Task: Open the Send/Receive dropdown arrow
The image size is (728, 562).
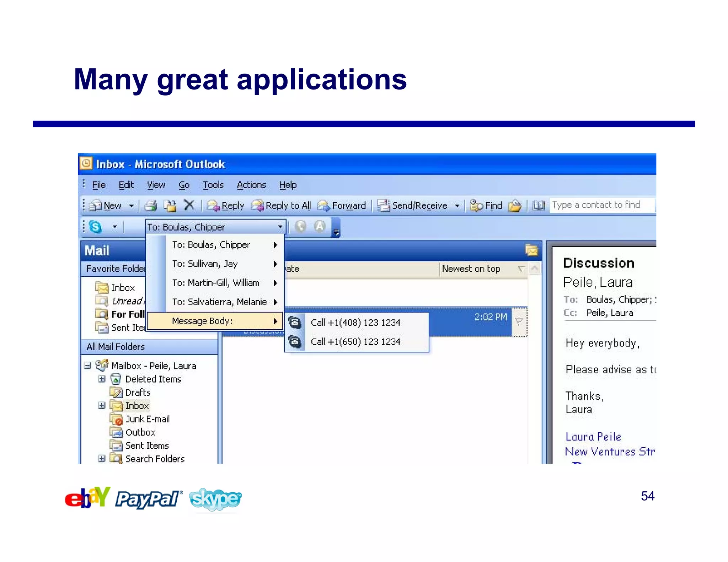Action: (457, 205)
